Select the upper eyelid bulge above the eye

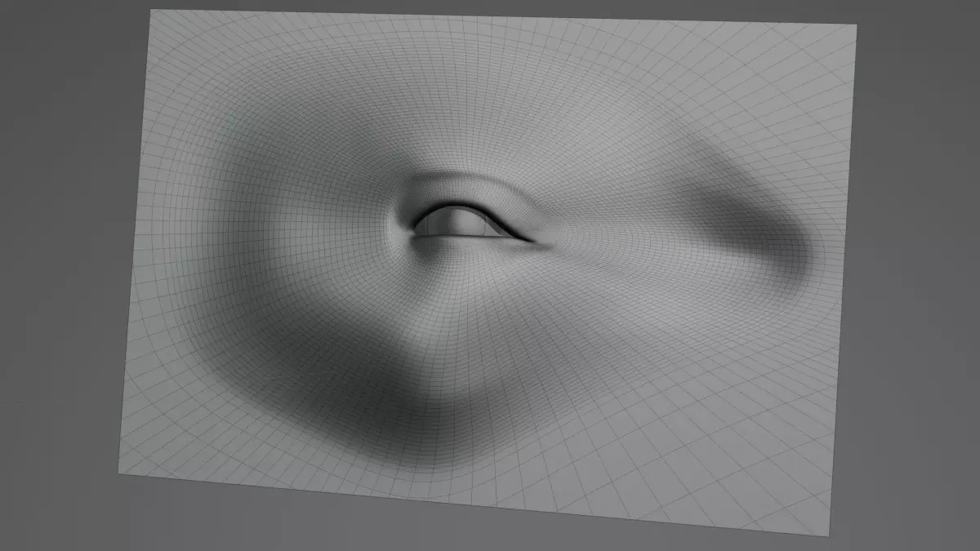click(461, 188)
